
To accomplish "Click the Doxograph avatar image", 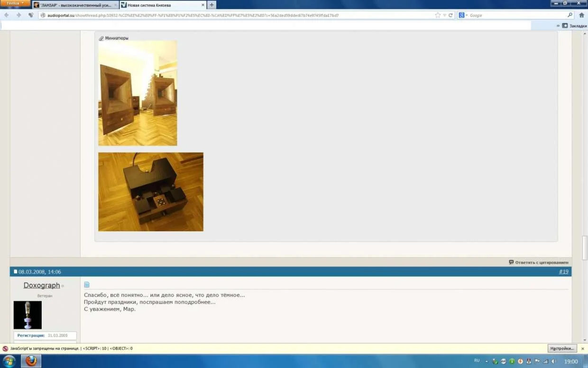I will pos(28,315).
